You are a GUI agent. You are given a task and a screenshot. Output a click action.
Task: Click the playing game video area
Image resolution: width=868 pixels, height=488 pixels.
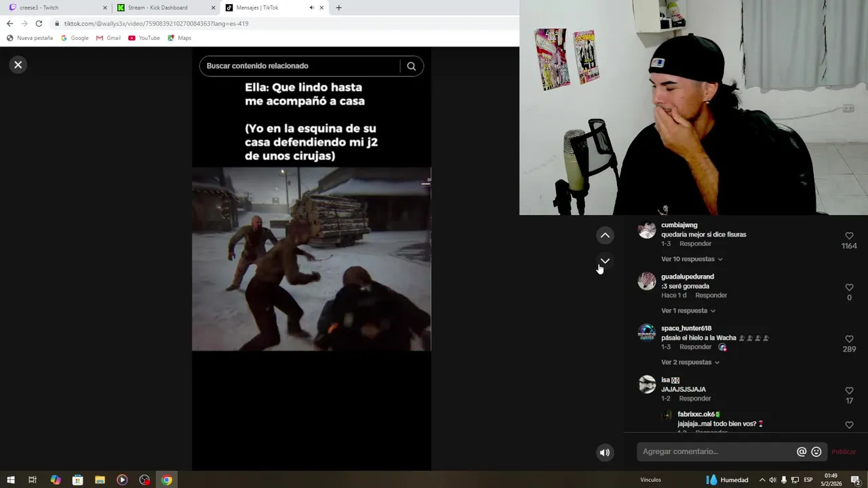311,259
